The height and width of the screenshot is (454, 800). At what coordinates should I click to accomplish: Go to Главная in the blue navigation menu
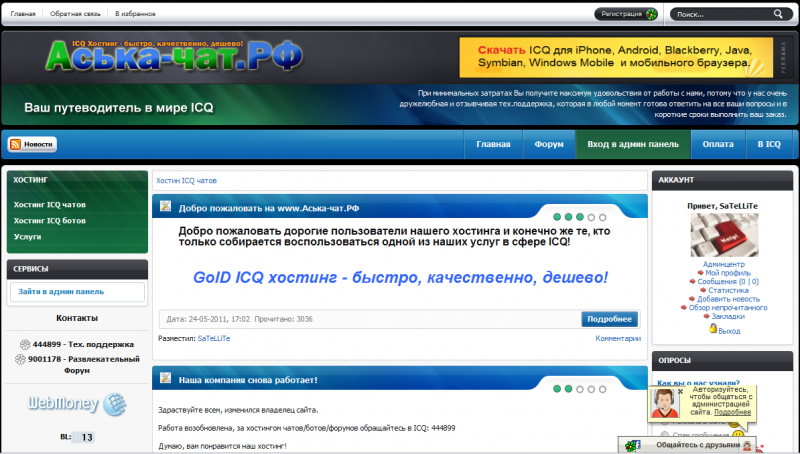coord(493,144)
